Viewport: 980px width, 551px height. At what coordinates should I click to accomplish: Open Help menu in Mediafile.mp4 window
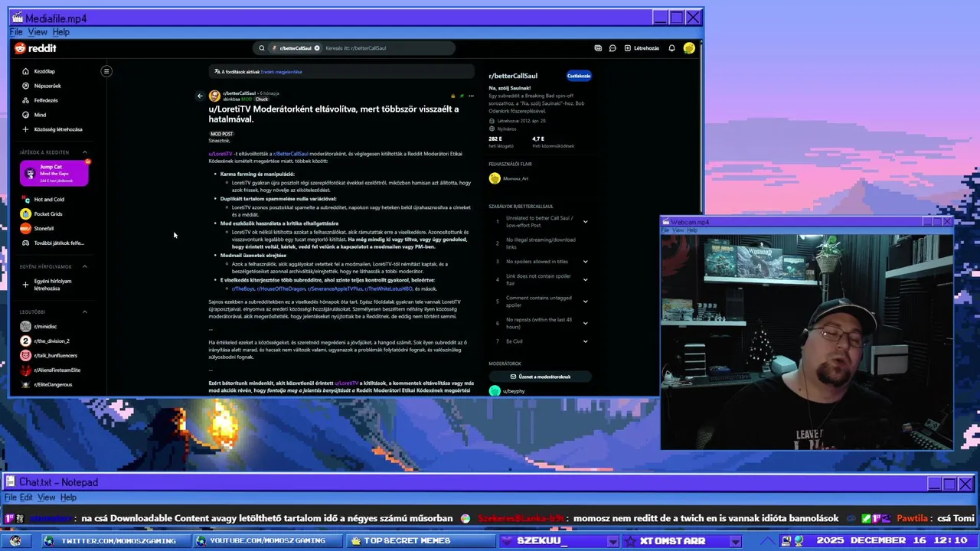61,32
